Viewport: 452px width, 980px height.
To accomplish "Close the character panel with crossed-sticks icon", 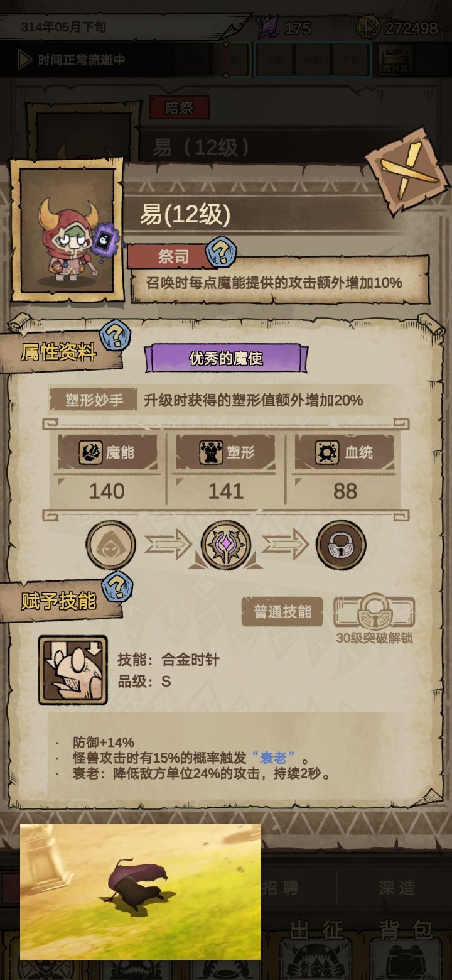I will point(408,171).
